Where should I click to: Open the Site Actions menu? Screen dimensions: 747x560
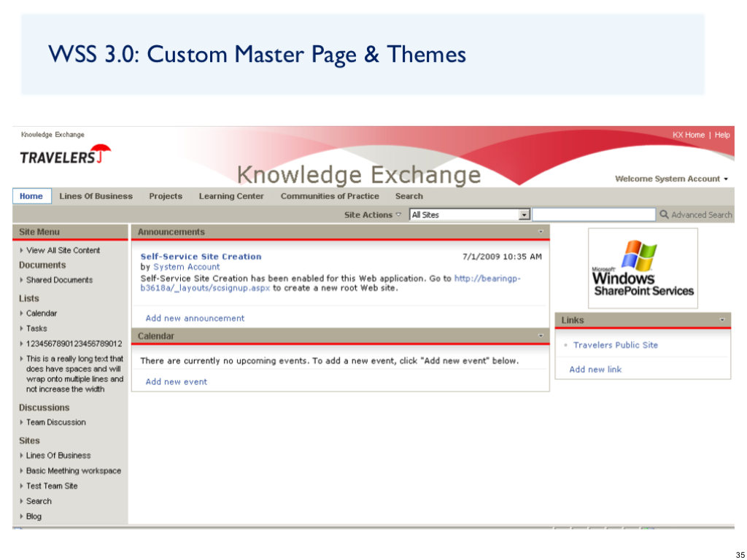373,215
